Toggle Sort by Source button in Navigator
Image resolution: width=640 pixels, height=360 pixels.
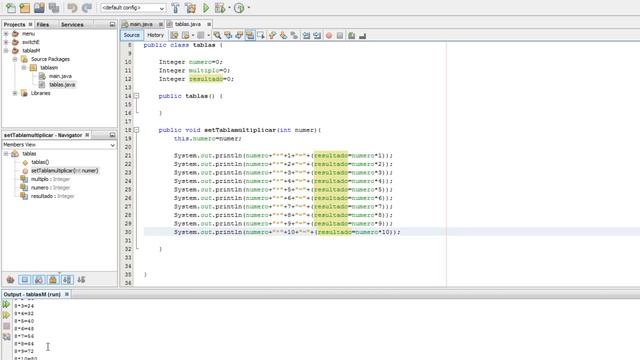81,280
